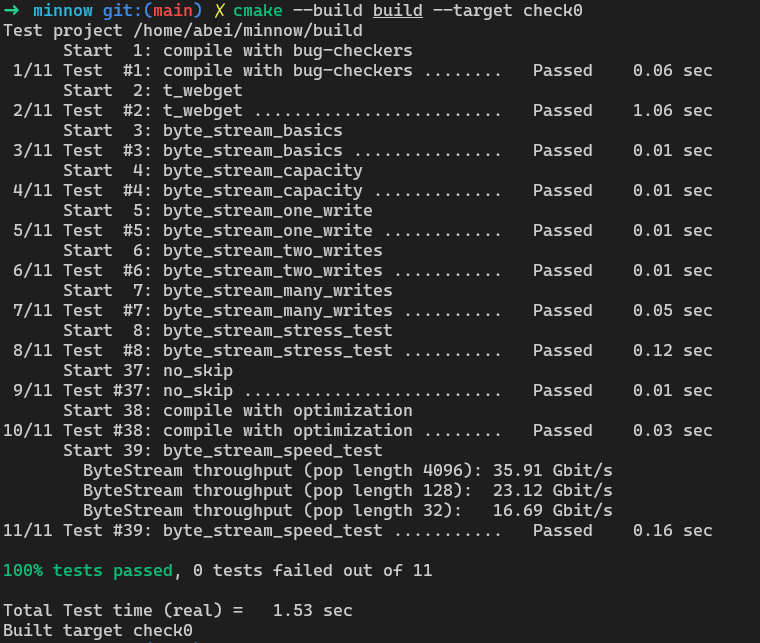Click the green 100% tests passed text
Screen dimensions: 760x643
point(88,570)
